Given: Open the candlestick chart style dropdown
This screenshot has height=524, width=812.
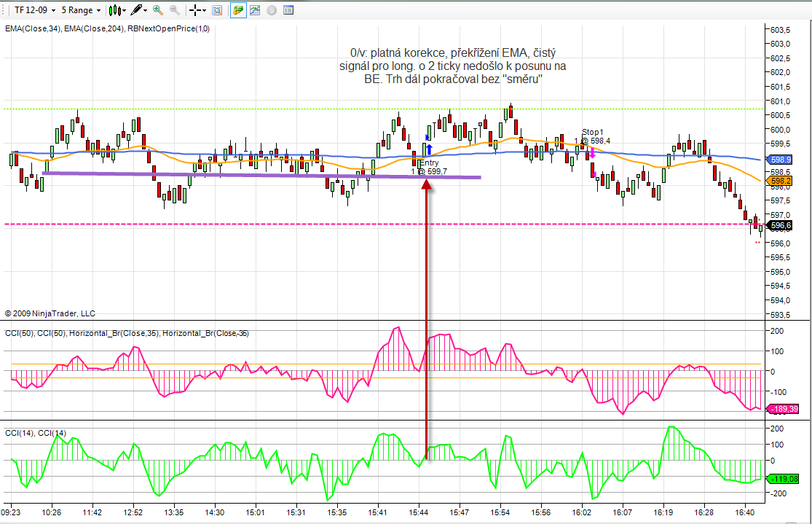Looking at the screenshot, I should [116, 10].
